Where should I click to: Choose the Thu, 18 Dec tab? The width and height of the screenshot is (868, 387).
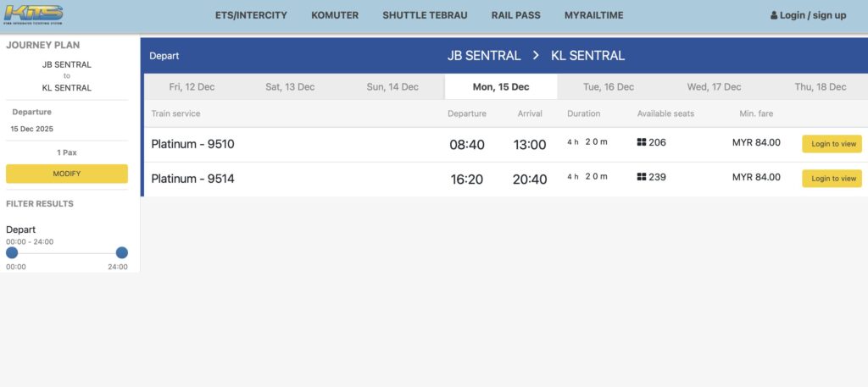coord(820,87)
